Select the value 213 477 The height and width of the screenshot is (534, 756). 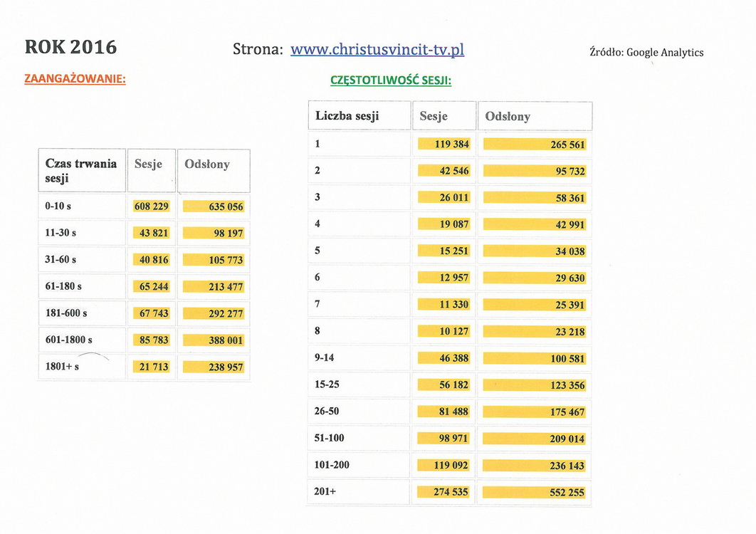coord(226,287)
